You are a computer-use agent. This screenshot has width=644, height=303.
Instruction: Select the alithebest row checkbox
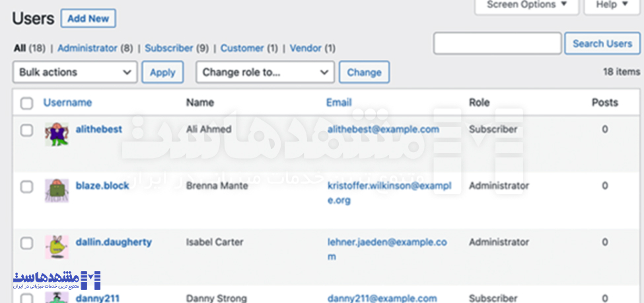pyautogui.click(x=26, y=130)
